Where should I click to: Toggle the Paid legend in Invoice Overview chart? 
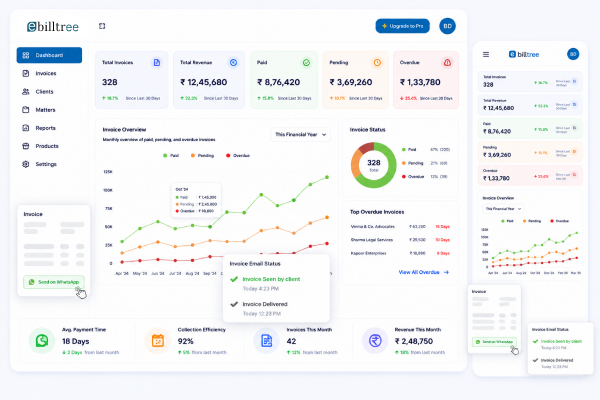[x=171, y=155]
